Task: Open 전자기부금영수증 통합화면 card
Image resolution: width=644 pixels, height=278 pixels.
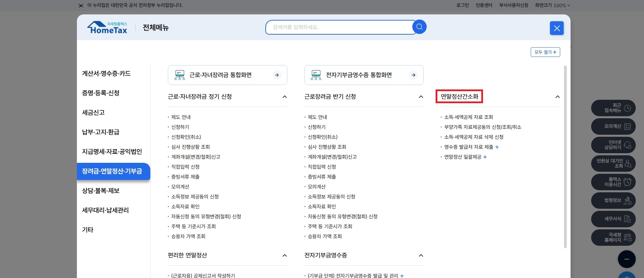Action: (x=364, y=75)
